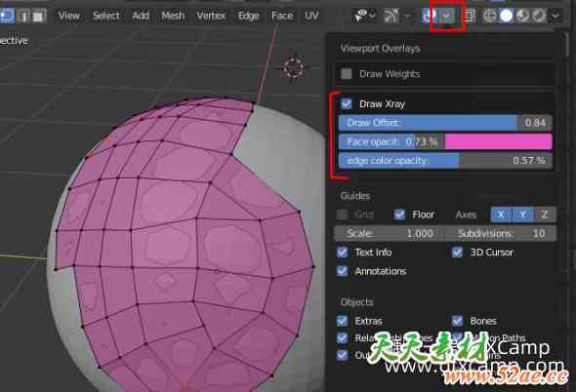Click the Viewport Overlays heading

380,49
